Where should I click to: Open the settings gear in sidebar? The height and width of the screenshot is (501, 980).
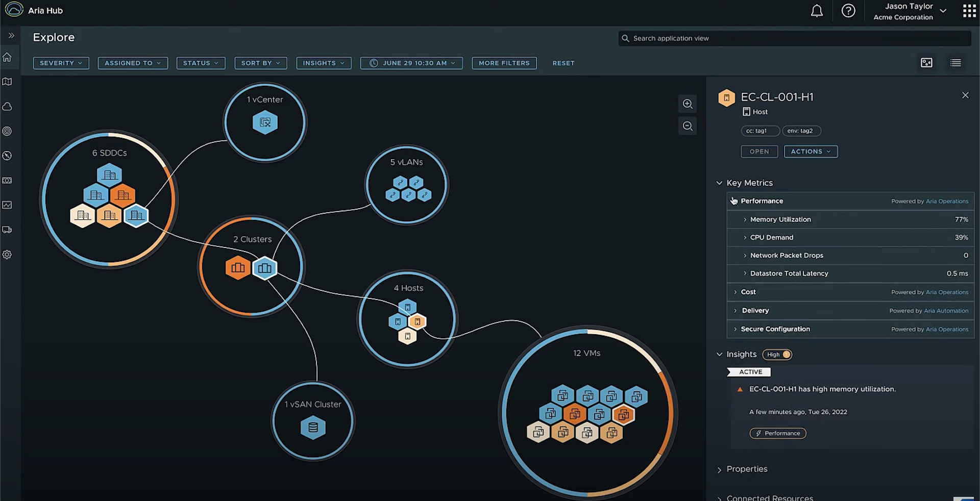click(7, 255)
